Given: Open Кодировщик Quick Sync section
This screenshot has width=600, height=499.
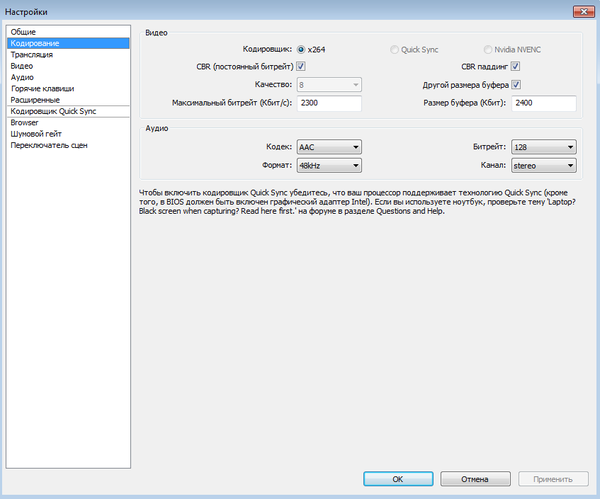Looking at the screenshot, I should [68, 111].
